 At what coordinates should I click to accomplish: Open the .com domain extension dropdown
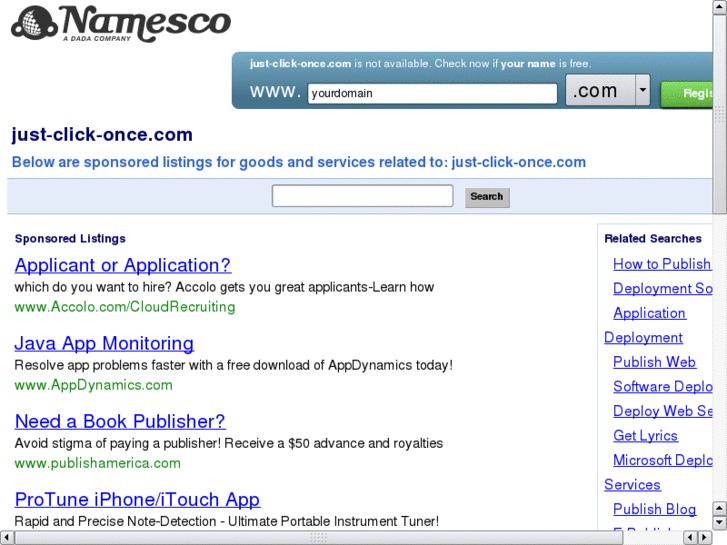click(642, 91)
